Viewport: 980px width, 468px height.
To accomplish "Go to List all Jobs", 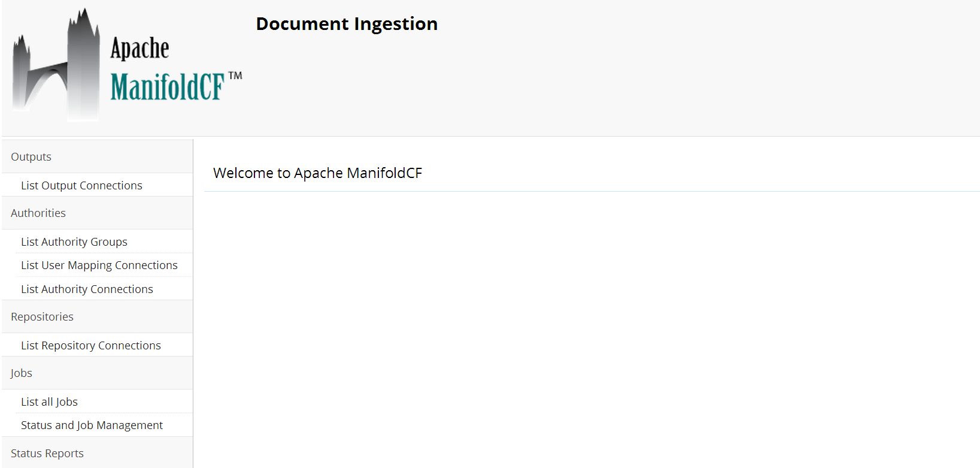I will [x=49, y=402].
